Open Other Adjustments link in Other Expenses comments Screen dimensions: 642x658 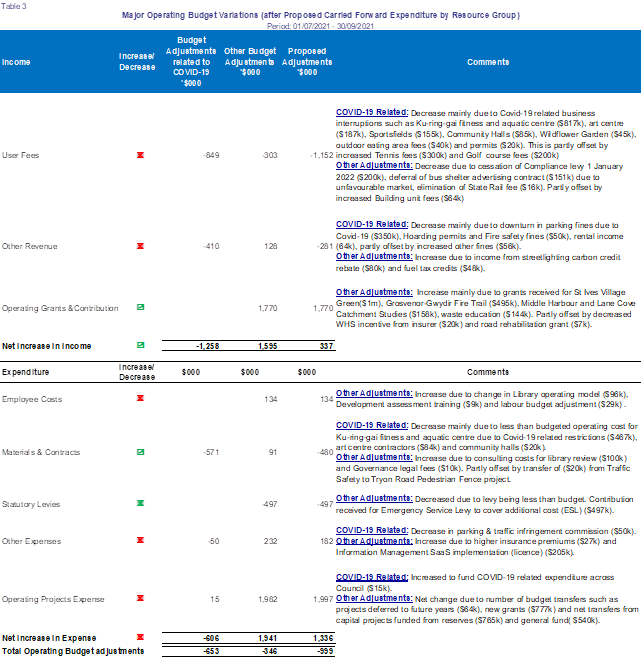point(374,541)
